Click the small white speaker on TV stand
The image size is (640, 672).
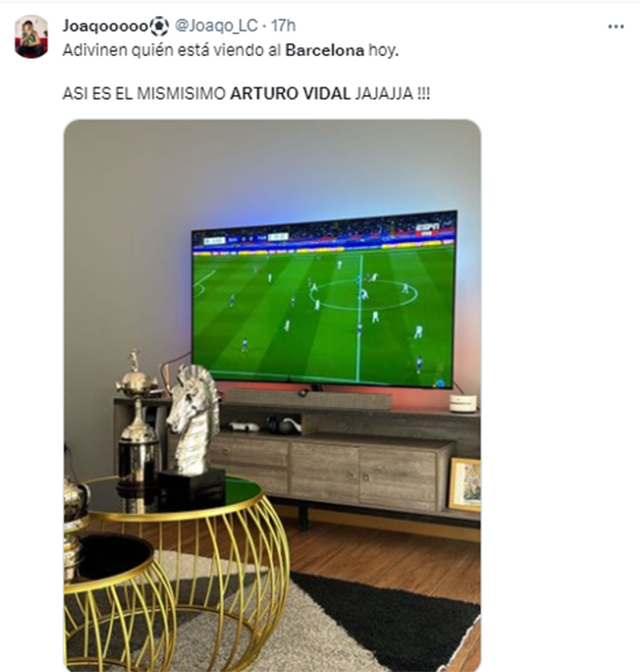pyautogui.click(x=463, y=403)
